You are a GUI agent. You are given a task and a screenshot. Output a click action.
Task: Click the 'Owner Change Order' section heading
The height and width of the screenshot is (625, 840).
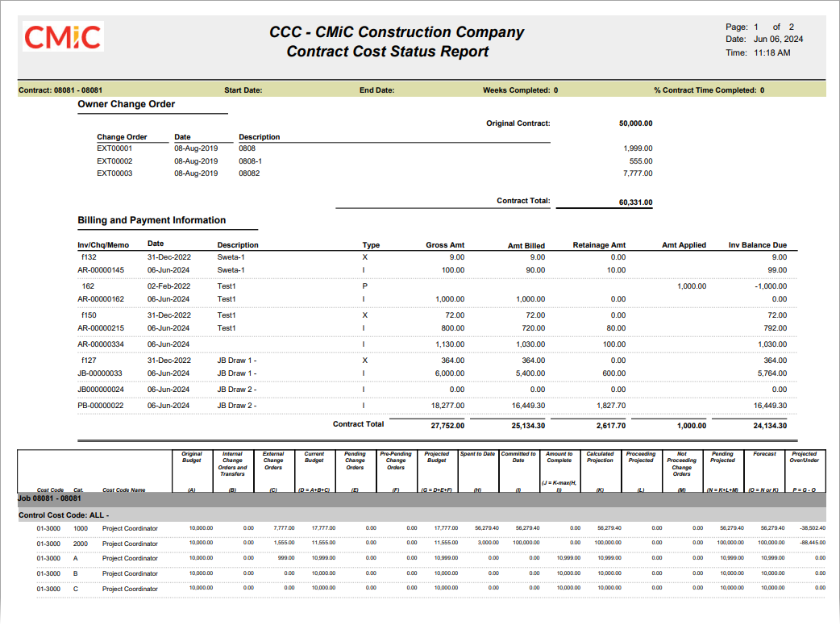pos(127,104)
